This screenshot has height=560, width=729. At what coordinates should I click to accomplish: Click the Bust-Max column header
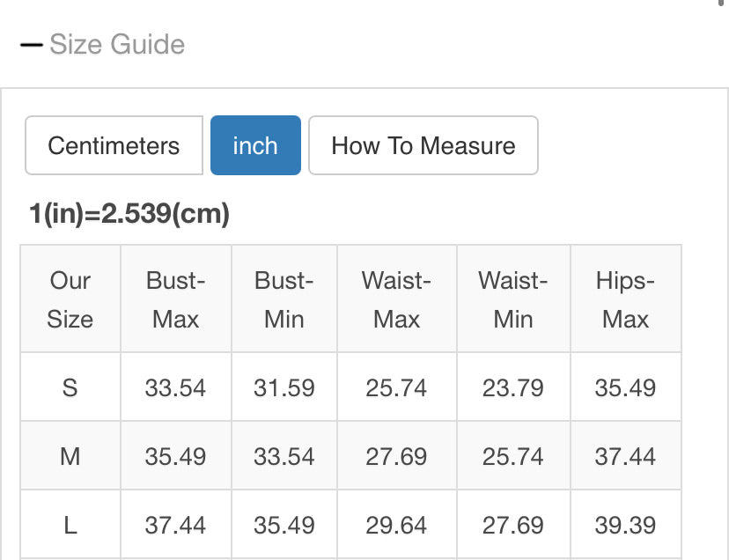coord(176,299)
